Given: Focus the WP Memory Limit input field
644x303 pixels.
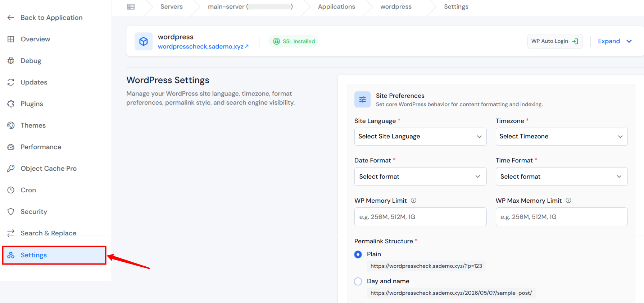Looking at the screenshot, I should (x=420, y=217).
